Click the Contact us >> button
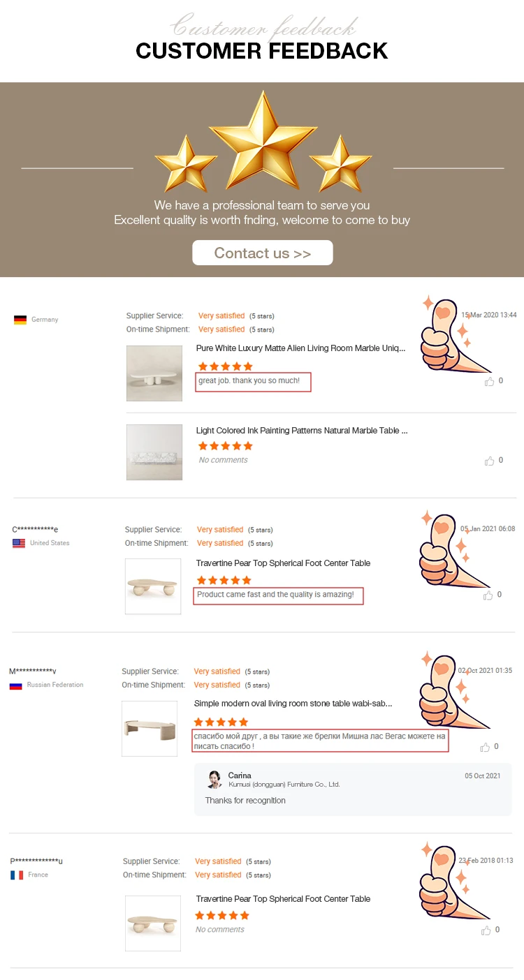The width and height of the screenshot is (524, 980). (x=263, y=253)
